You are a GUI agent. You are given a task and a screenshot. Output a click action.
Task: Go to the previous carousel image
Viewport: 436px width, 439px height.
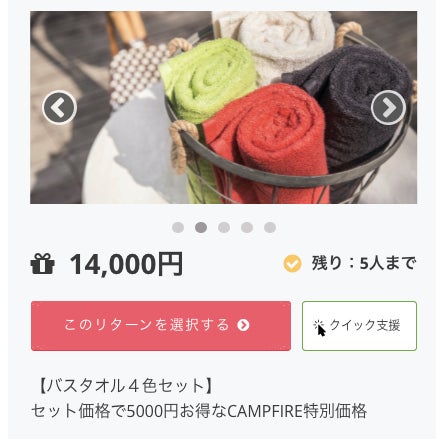tap(60, 108)
